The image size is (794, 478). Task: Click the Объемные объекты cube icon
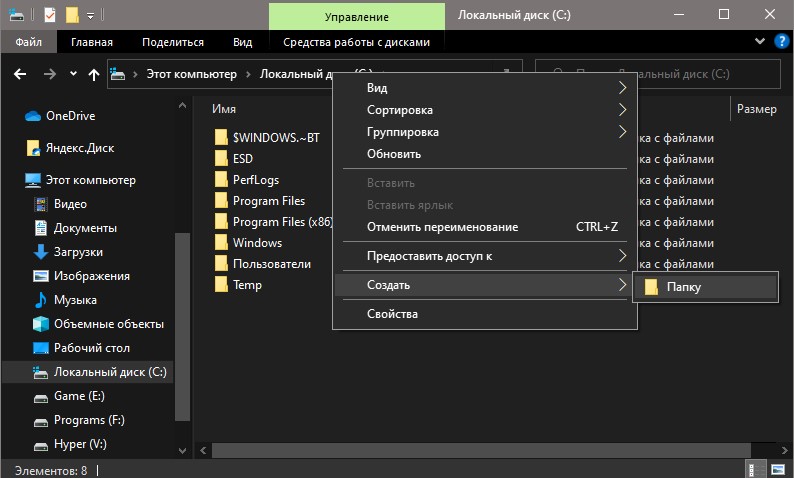pos(41,324)
